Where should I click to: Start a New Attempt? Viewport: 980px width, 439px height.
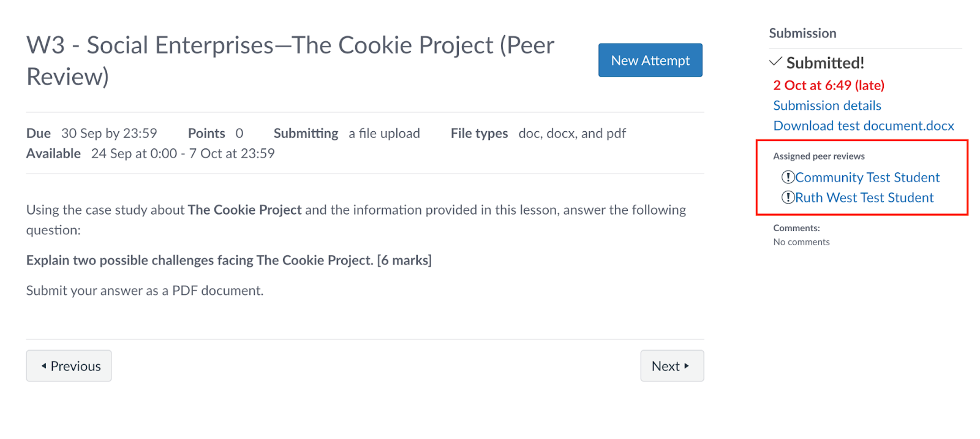pos(650,60)
